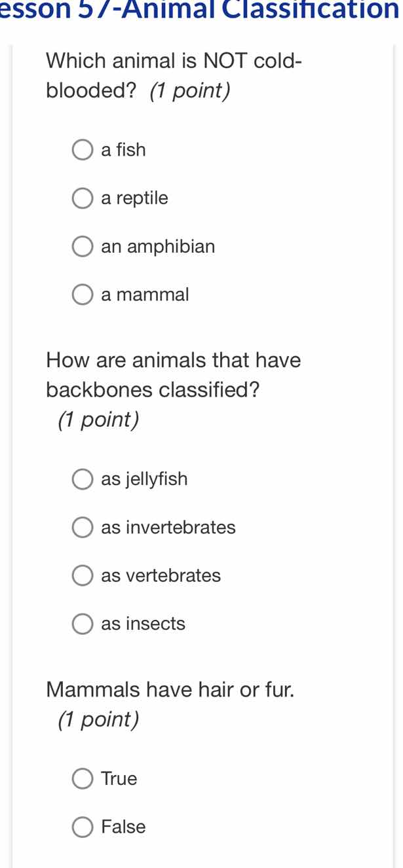Select the "as invertebrates" option

tap(82, 527)
